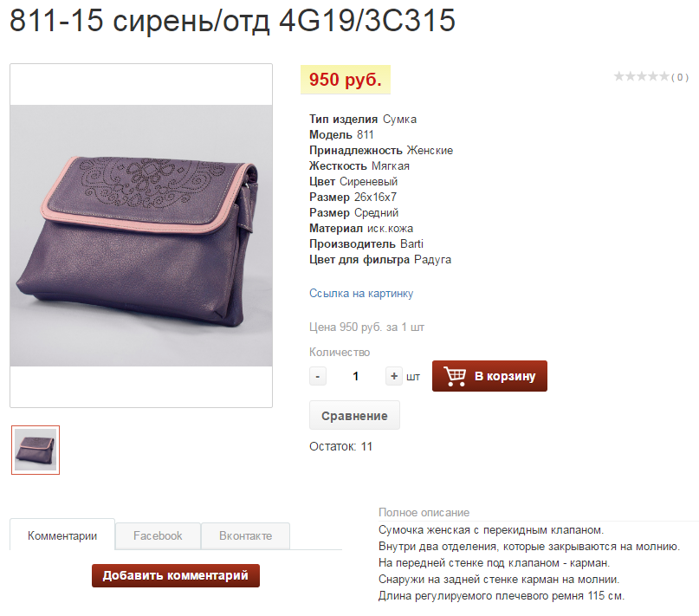Open the "Ссылка на картинку" link

tap(361, 293)
